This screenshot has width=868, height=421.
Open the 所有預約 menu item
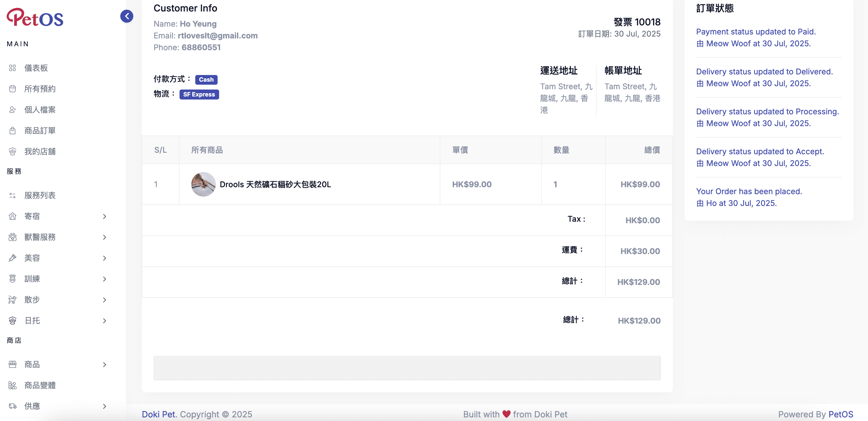pyautogui.click(x=40, y=89)
